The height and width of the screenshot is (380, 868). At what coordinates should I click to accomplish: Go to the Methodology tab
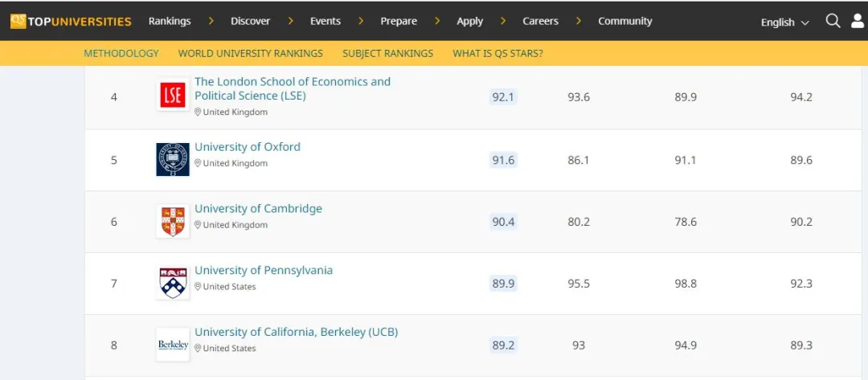(x=121, y=54)
